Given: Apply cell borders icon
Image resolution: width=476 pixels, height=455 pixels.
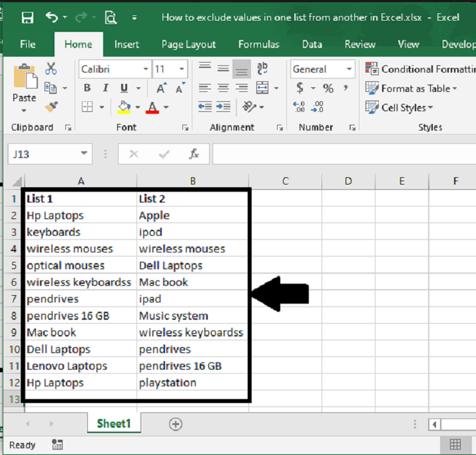Looking at the screenshot, I should point(87,107).
